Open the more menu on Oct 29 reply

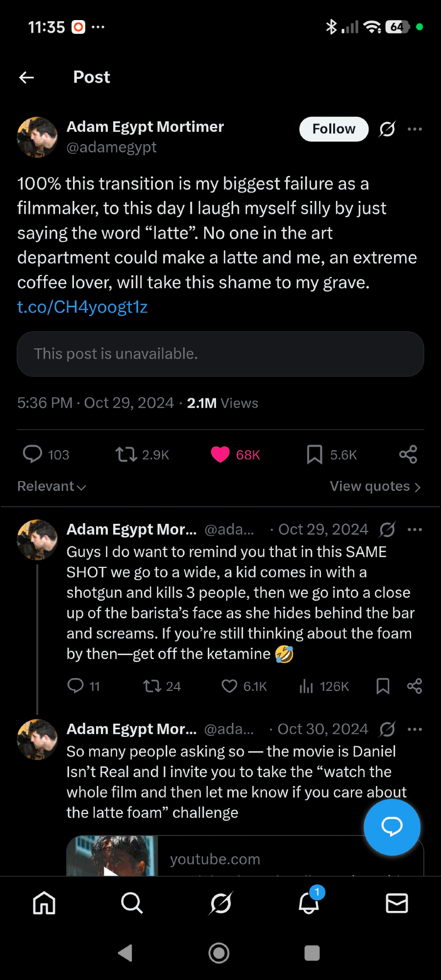415,530
